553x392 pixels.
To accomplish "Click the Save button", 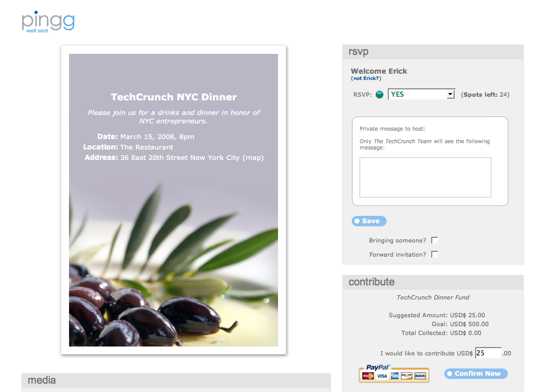I will pyautogui.click(x=369, y=221).
